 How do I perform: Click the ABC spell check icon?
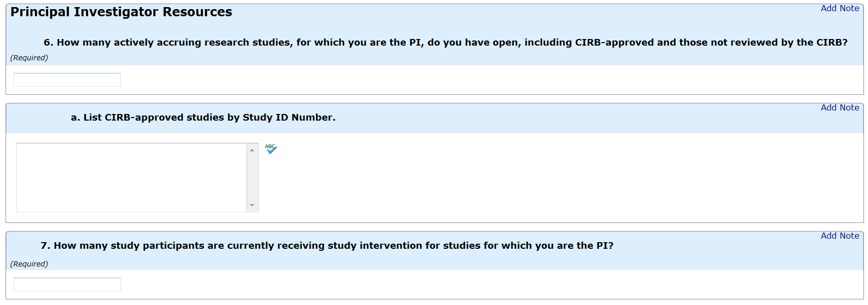pos(271,148)
